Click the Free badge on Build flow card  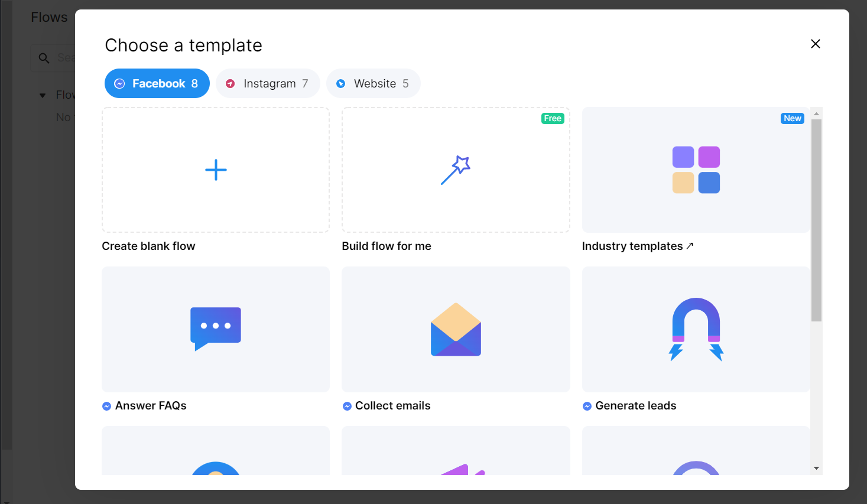(x=553, y=119)
